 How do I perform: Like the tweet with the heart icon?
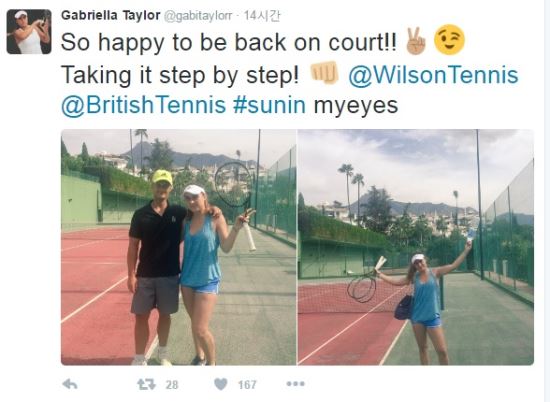(221, 384)
